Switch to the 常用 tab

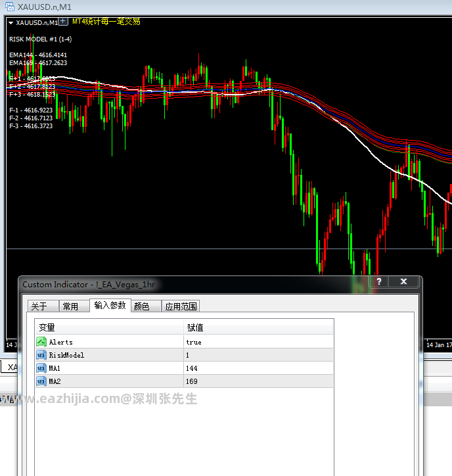pos(74,306)
